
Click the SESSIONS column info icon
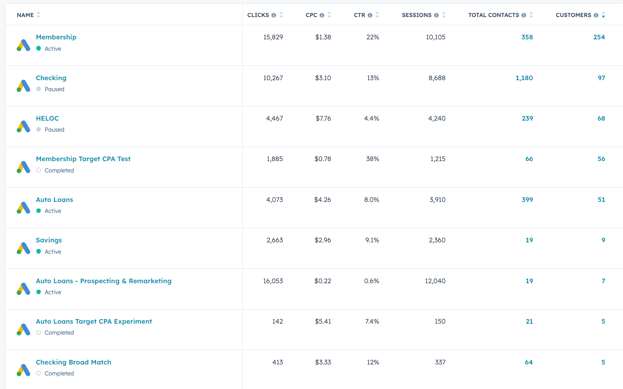point(436,15)
